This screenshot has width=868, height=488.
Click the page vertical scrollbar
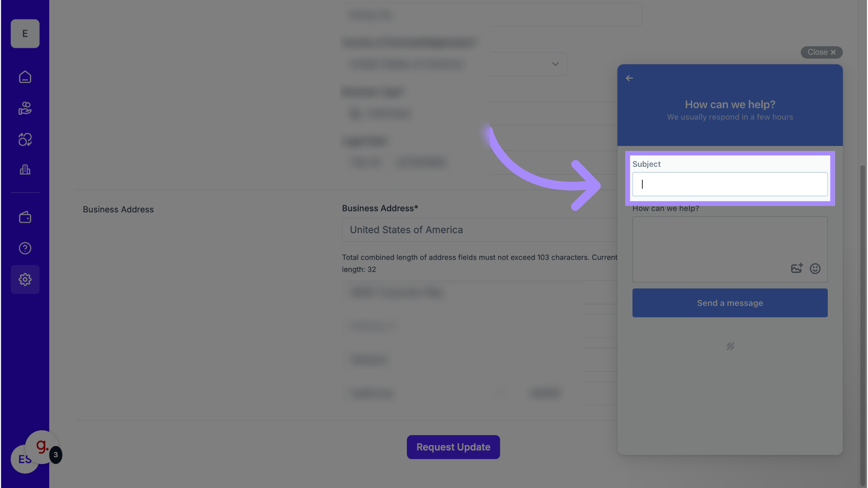click(863, 316)
